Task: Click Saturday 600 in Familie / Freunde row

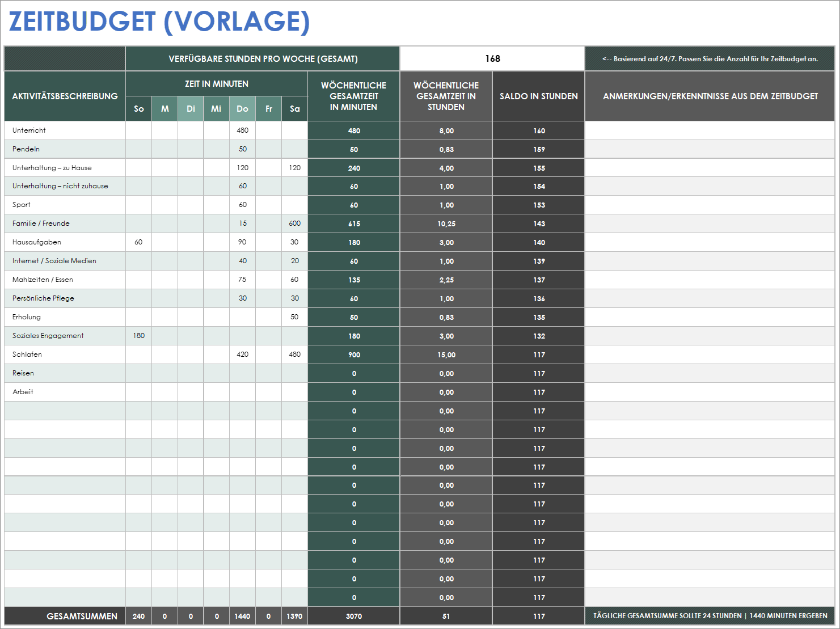Action: click(294, 223)
